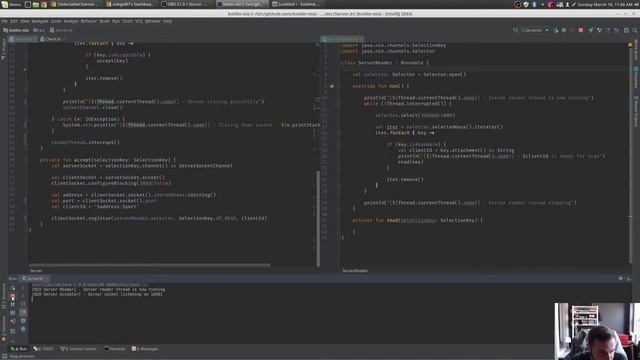Click the Build project icon in toolbar

(516, 30)
